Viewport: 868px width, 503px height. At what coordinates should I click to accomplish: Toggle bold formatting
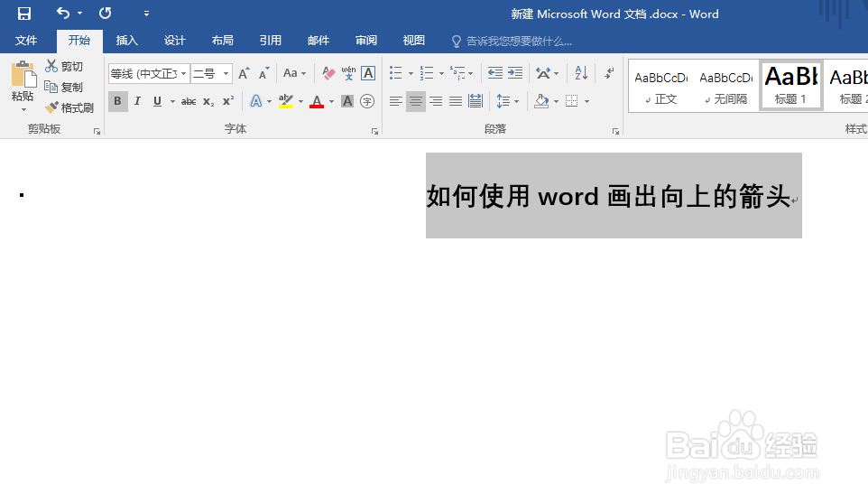pos(117,101)
